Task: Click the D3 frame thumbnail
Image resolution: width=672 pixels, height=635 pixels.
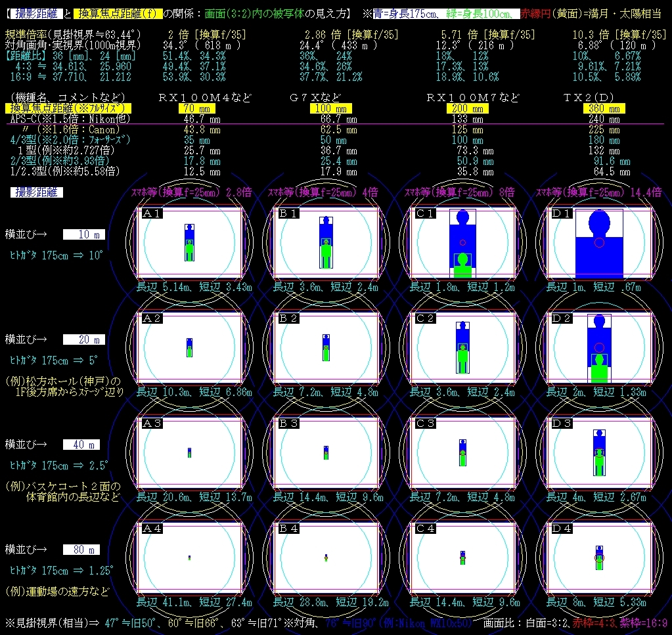Action: tap(599, 452)
